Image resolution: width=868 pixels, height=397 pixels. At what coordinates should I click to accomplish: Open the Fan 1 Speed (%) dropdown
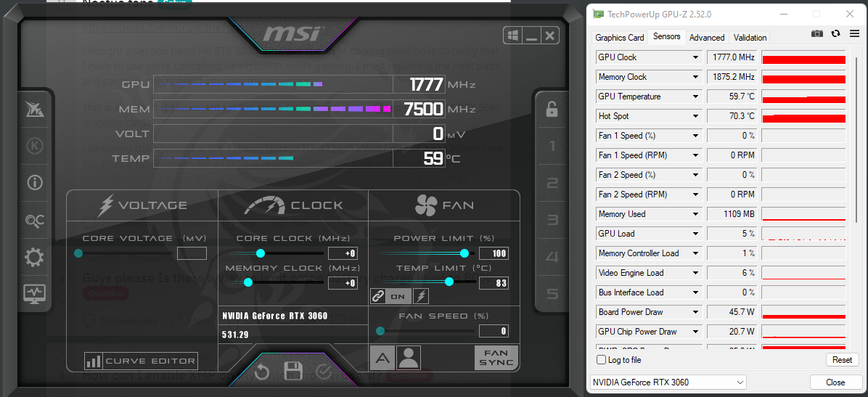click(695, 136)
